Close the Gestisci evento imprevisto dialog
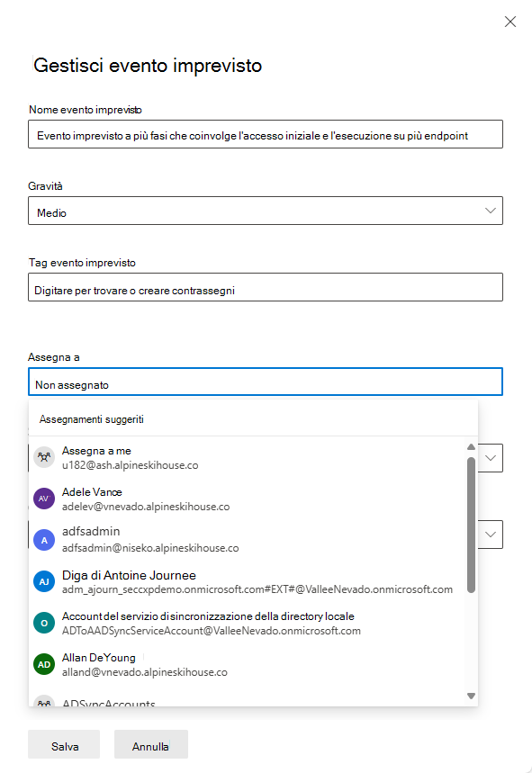This screenshot has width=532, height=773. 510,22
